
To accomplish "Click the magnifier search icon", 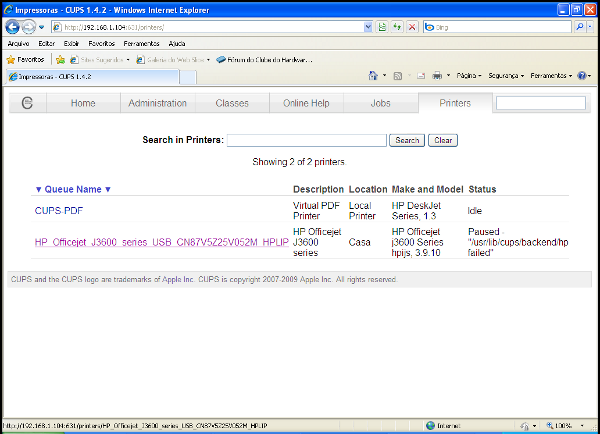I will pos(580,27).
